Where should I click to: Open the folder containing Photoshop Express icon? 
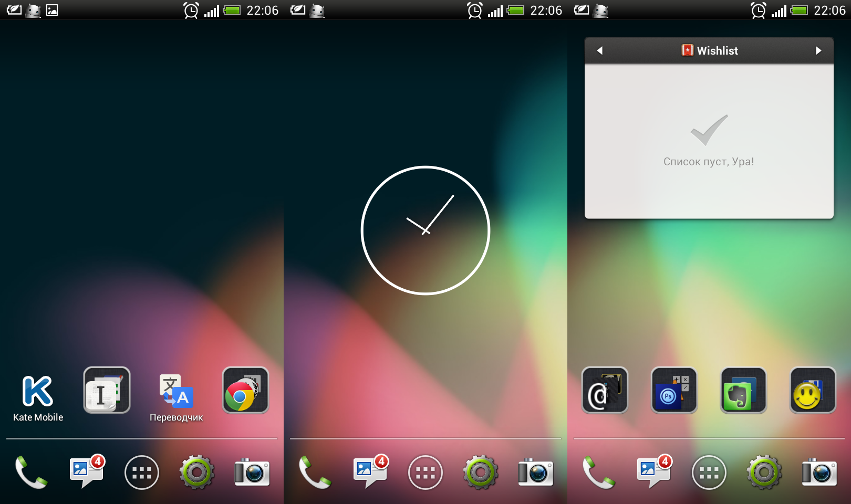(x=674, y=390)
